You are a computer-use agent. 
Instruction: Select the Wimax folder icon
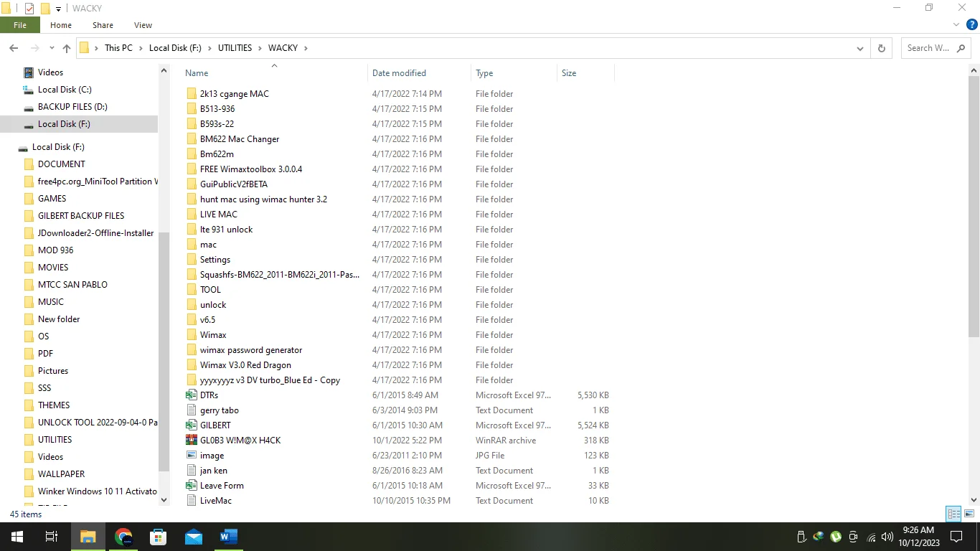191,335
